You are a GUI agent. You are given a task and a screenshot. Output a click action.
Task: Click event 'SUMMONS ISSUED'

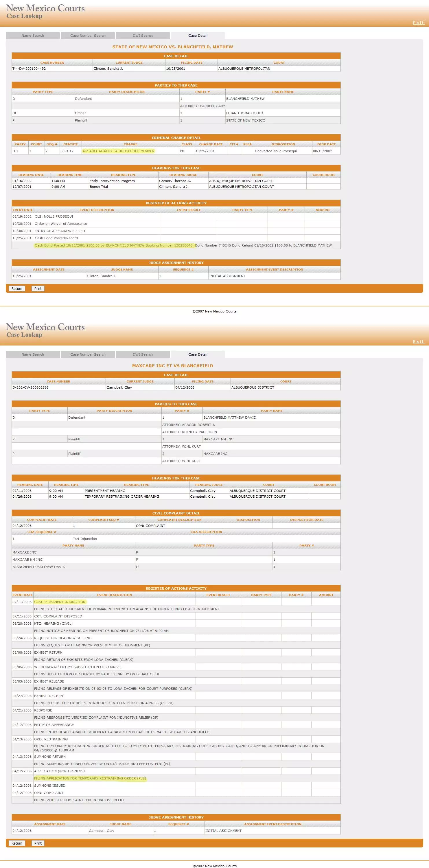click(x=49, y=786)
